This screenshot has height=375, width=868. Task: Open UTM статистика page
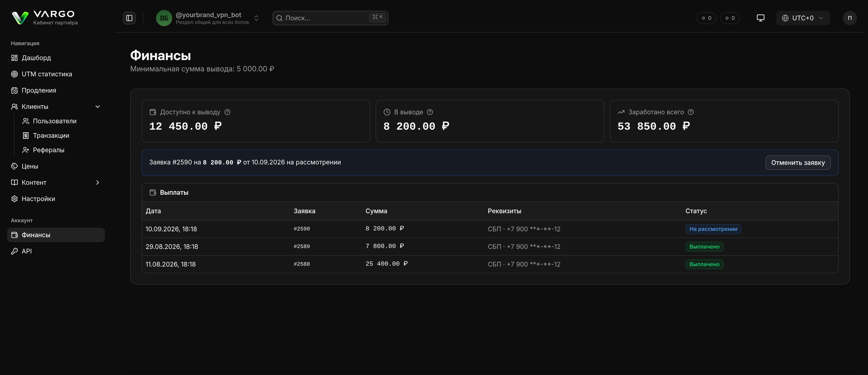click(x=56, y=74)
